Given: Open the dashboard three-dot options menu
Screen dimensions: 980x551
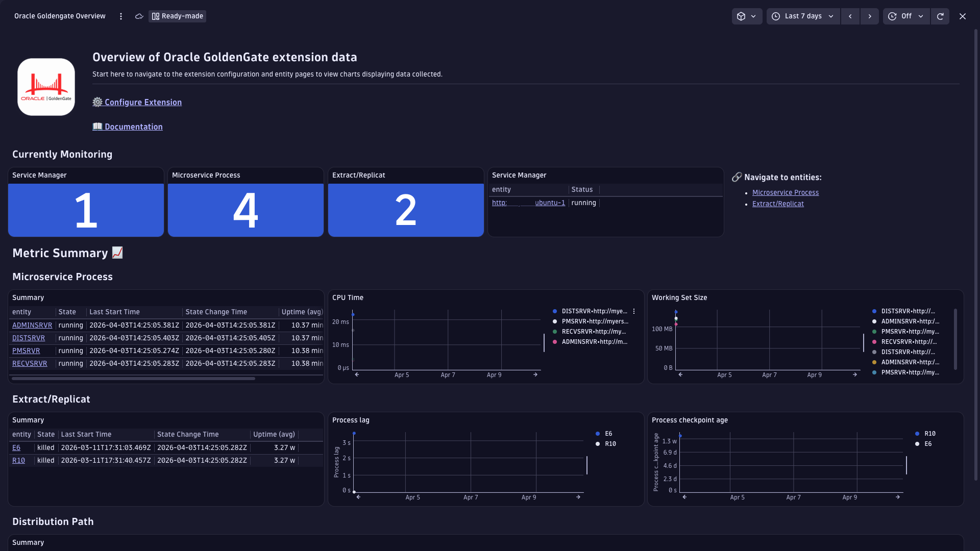Looking at the screenshot, I should click(x=121, y=16).
